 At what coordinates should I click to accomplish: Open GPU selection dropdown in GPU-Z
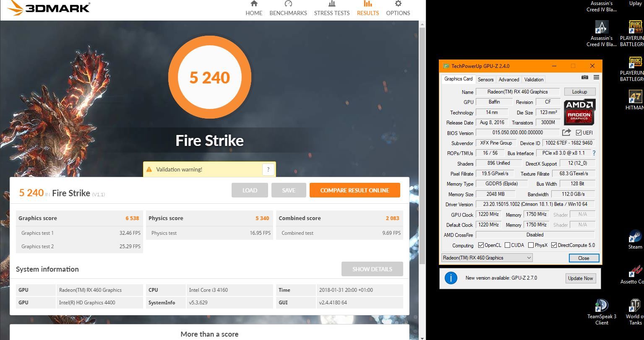click(487, 258)
